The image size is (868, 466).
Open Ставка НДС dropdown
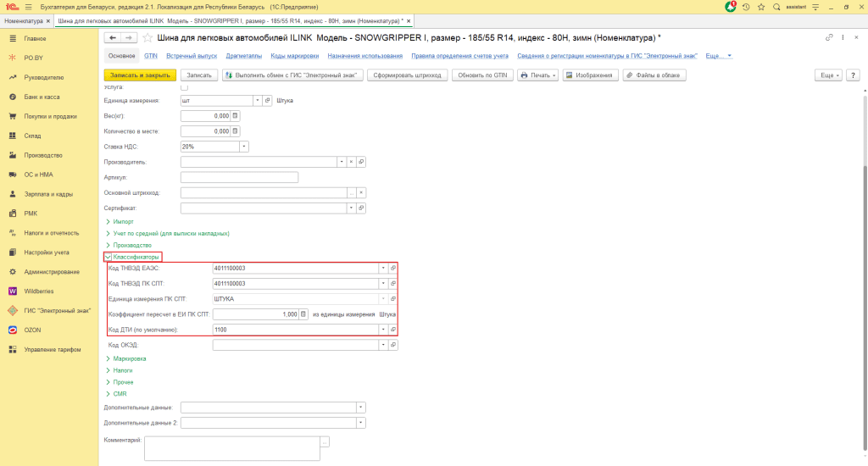click(x=243, y=147)
